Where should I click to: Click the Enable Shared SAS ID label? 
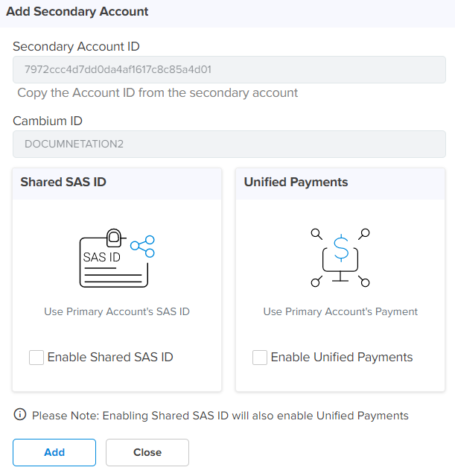[110, 358]
